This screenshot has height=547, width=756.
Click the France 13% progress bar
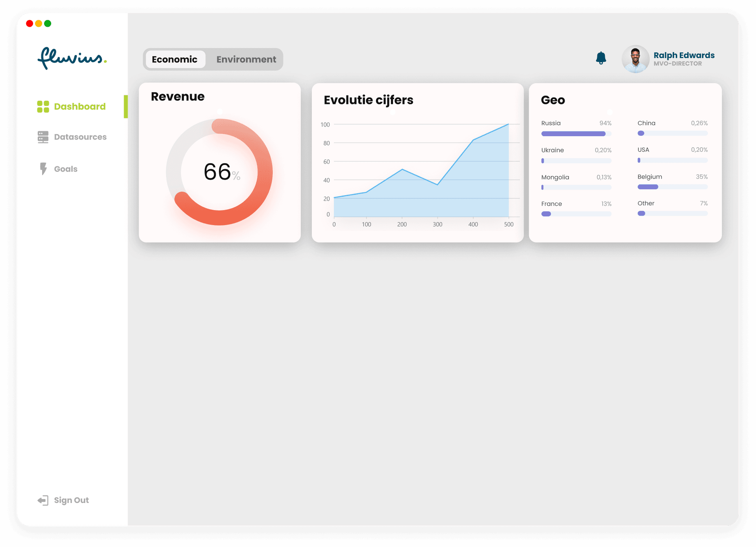(576, 214)
